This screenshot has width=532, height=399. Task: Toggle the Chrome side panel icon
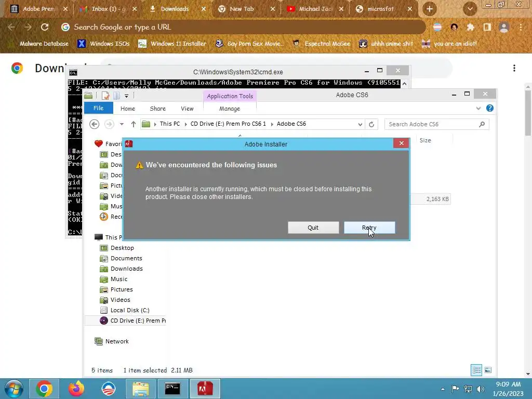point(487,27)
